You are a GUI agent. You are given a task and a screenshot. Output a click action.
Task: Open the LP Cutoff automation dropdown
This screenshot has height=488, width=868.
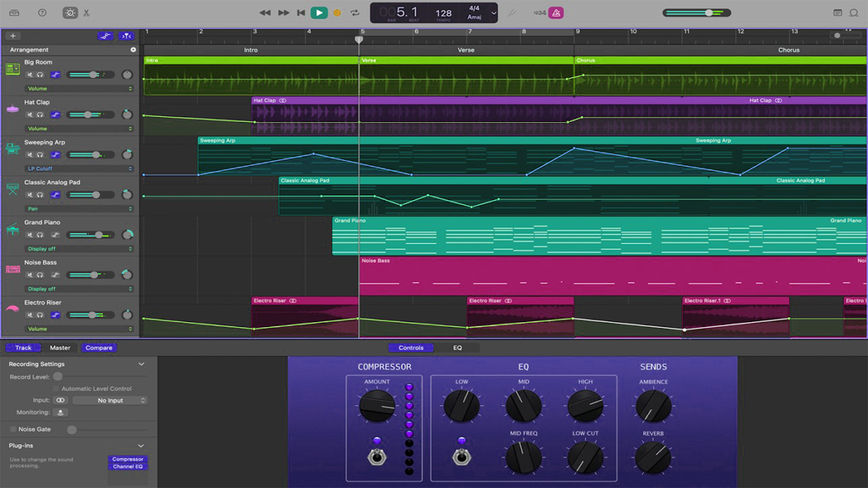pos(79,169)
